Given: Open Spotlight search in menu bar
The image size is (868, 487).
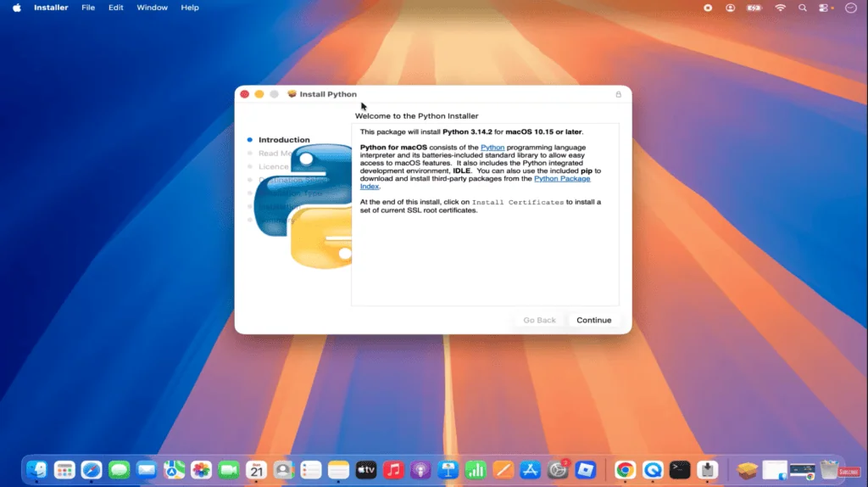Looking at the screenshot, I should click(802, 8).
